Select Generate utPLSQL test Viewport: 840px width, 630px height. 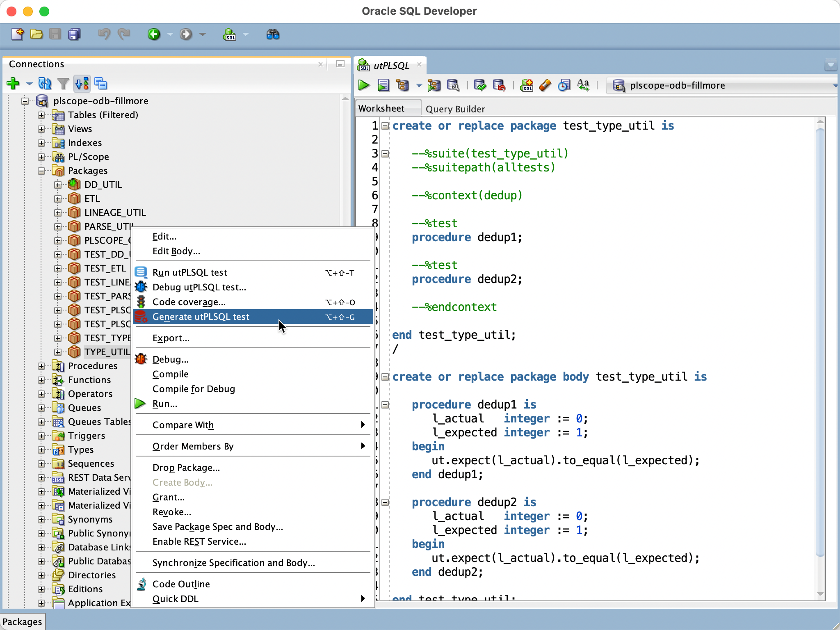(x=201, y=317)
